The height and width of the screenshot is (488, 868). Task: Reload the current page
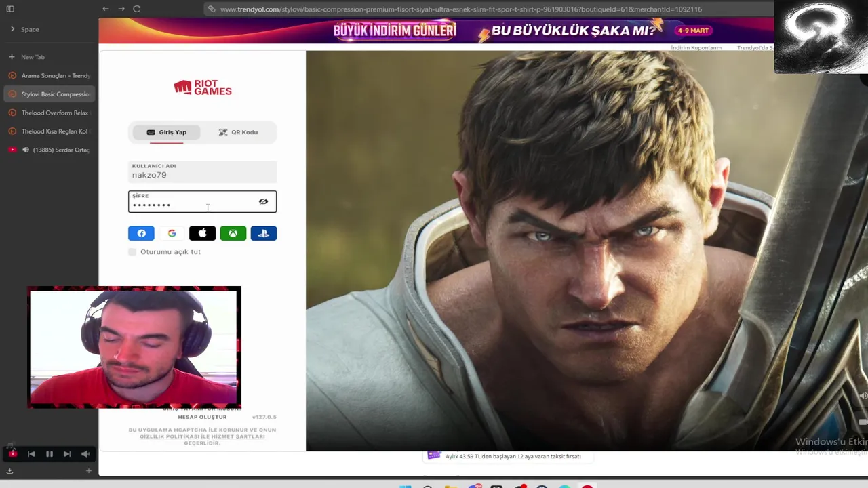point(137,9)
